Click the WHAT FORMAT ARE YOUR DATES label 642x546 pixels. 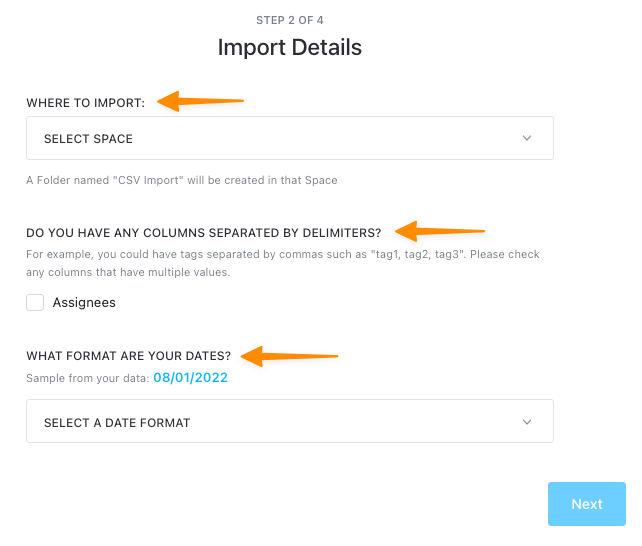(x=129, y=356)
